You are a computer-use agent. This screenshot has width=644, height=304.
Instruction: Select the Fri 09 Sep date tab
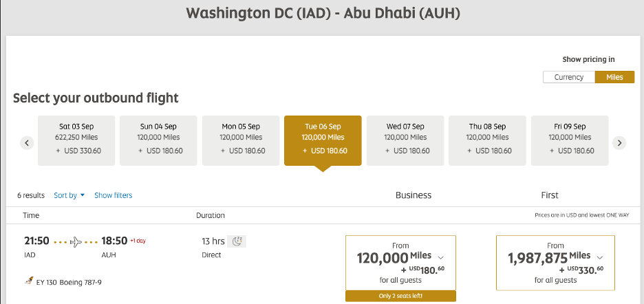click(x=569, y=140)
